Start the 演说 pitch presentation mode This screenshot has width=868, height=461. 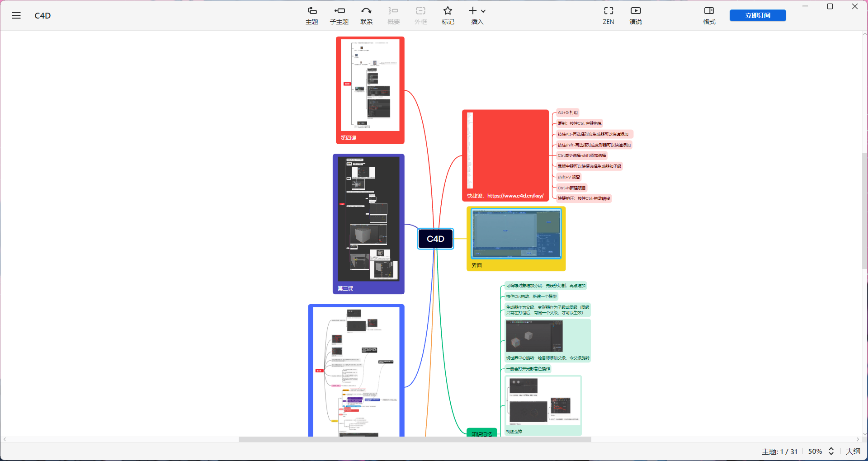pyautogui.click(x=635, y=15)
